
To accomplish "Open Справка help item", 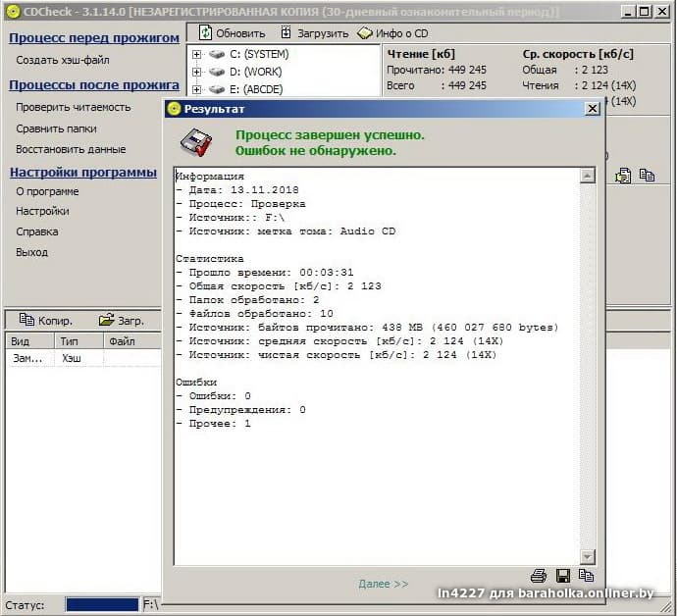I will coord(37,231).
